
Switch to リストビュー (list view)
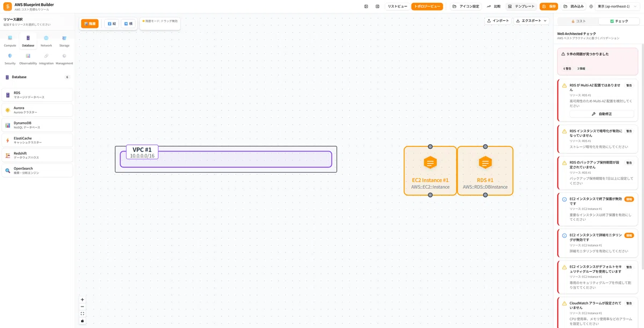[x=398, y=6]
